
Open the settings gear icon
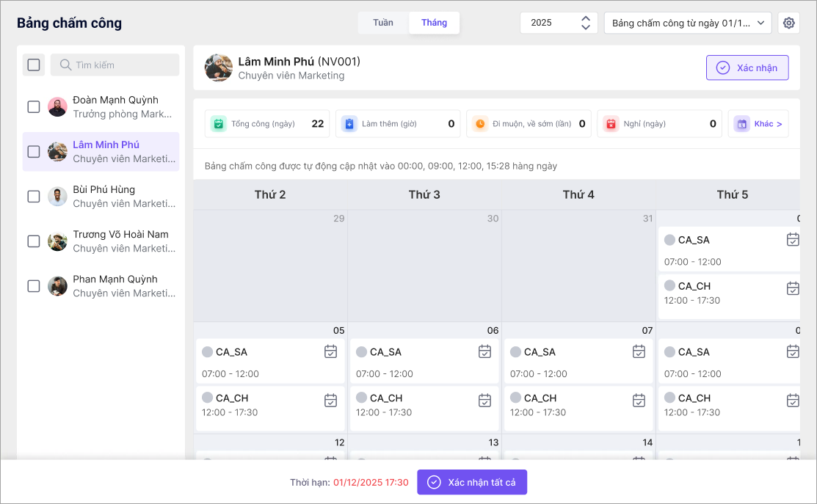pos(788,23)
